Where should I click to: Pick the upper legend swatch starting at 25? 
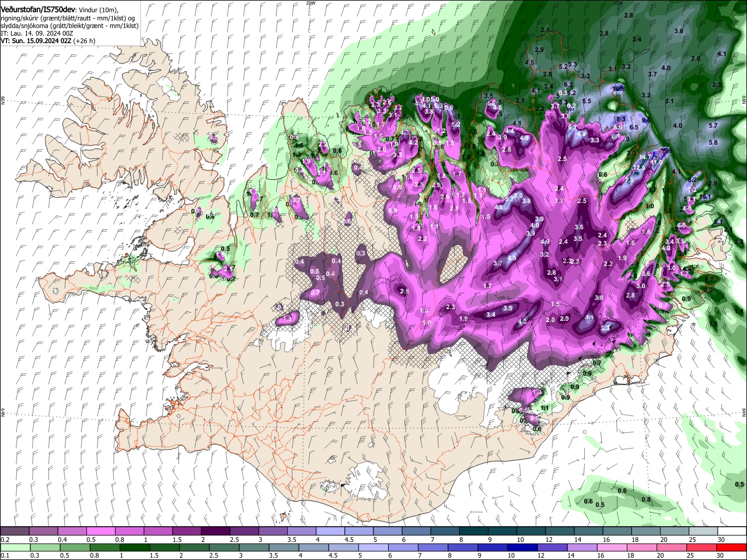(x=702, y=531)
